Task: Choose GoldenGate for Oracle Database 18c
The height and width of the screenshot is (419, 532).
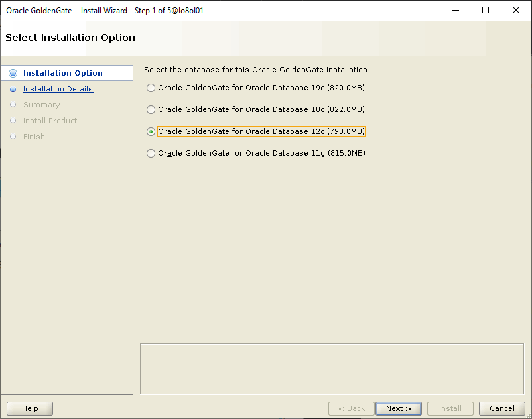Action: (x=151, y=109)
